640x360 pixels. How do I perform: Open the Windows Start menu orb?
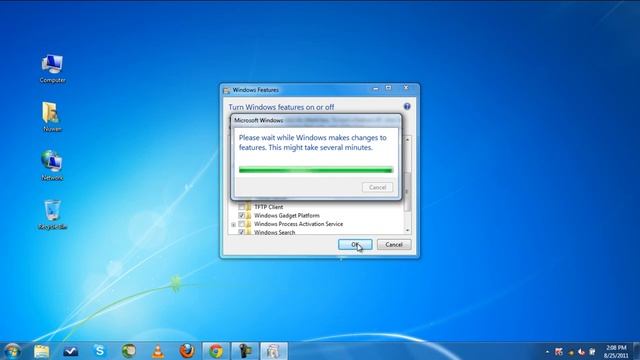pos(12,351)
